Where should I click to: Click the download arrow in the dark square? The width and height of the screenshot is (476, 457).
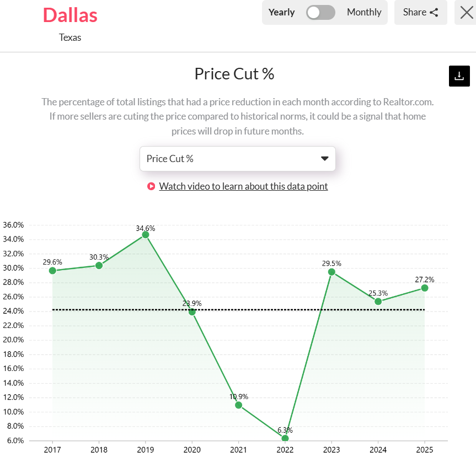pyautogui.click(x=459, y=76)
